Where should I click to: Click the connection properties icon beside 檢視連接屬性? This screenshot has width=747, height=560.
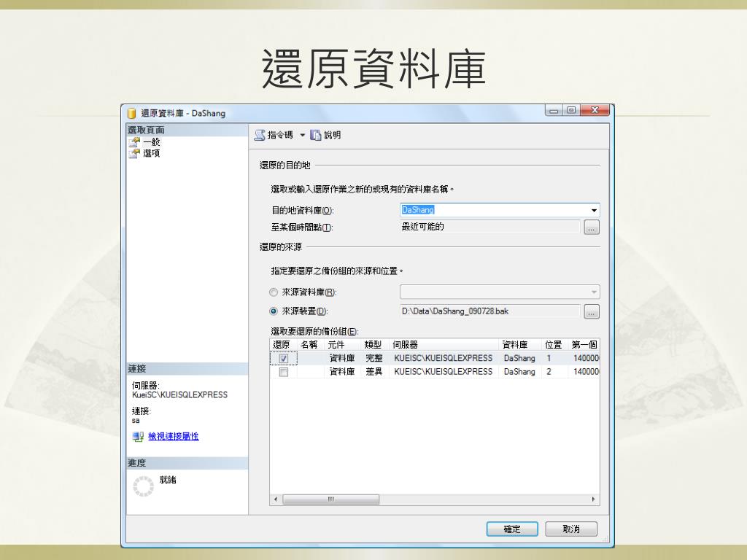(138, 436)
